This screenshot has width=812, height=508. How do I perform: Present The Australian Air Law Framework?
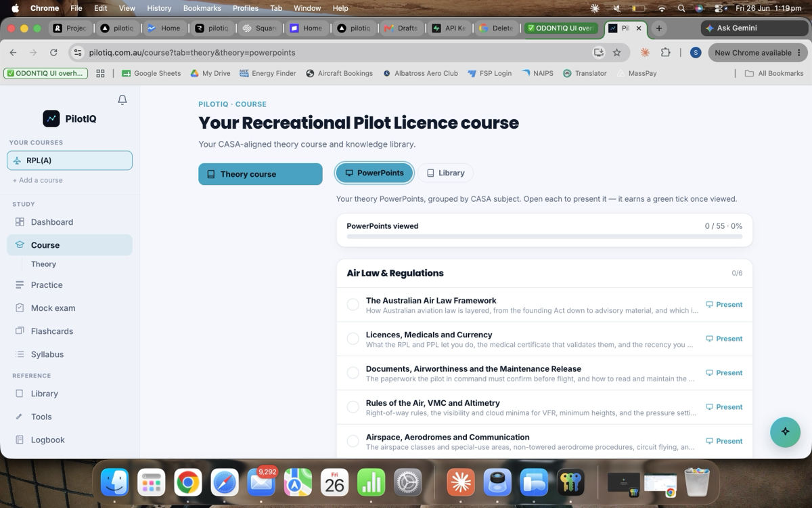pos(724,305)
